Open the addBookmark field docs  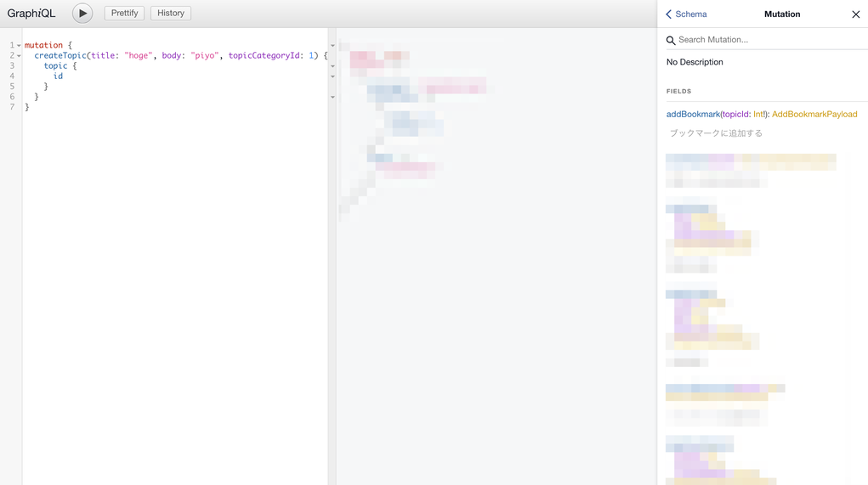pyautogui.click(x=693, y=115)
